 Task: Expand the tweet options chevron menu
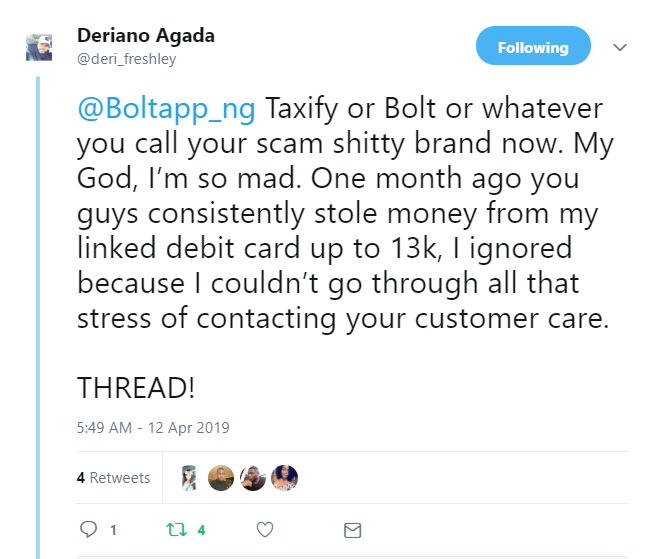619,47
